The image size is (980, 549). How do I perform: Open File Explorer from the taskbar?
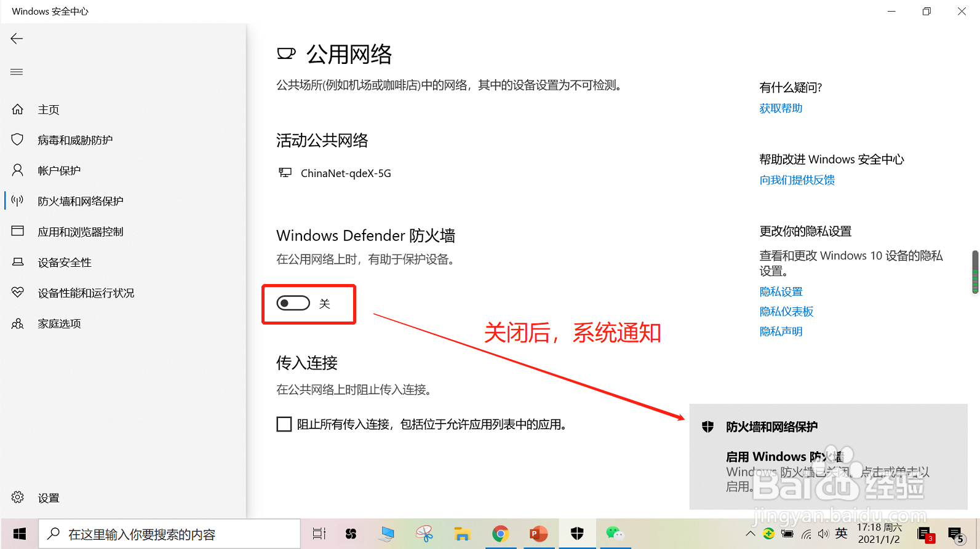coord(462,534)
